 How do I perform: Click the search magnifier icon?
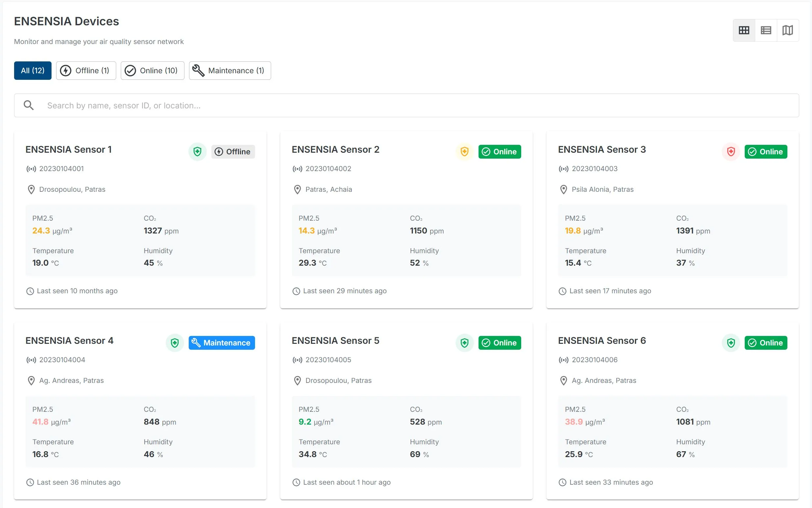29,105
